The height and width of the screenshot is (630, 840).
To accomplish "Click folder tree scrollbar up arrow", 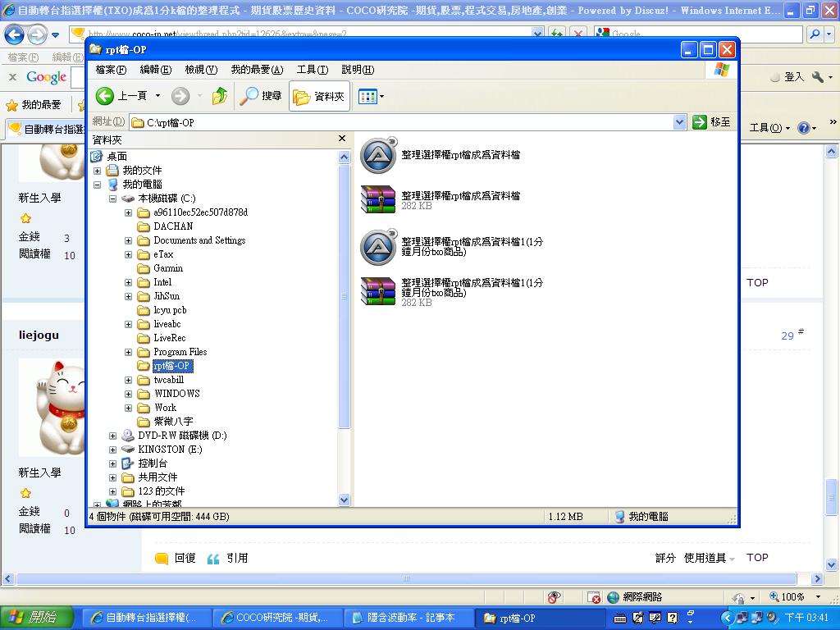I will tap(344, 157).
